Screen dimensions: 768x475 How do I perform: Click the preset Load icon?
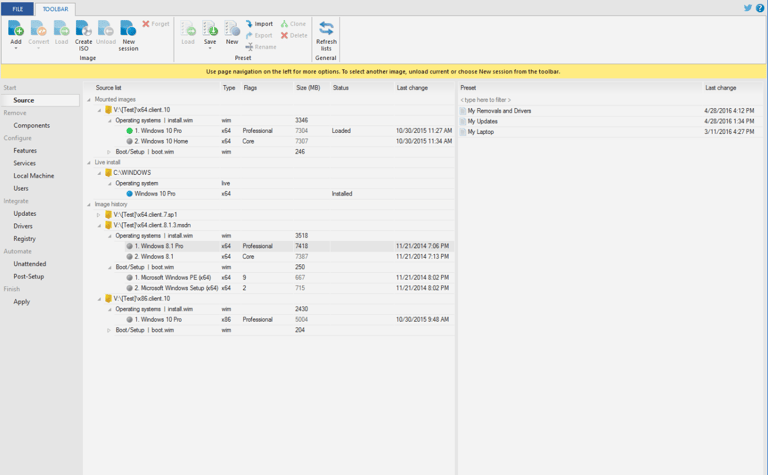click(188, 28)
